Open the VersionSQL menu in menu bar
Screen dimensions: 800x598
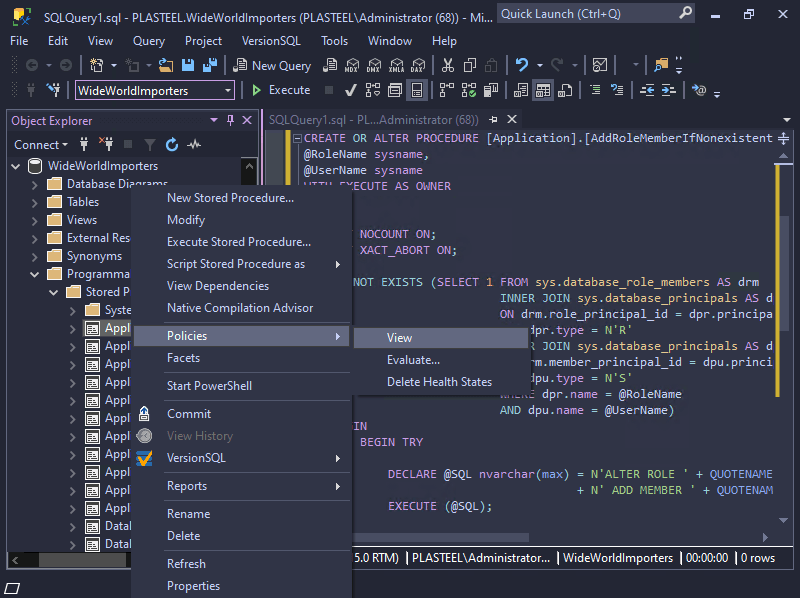point(271,41)
